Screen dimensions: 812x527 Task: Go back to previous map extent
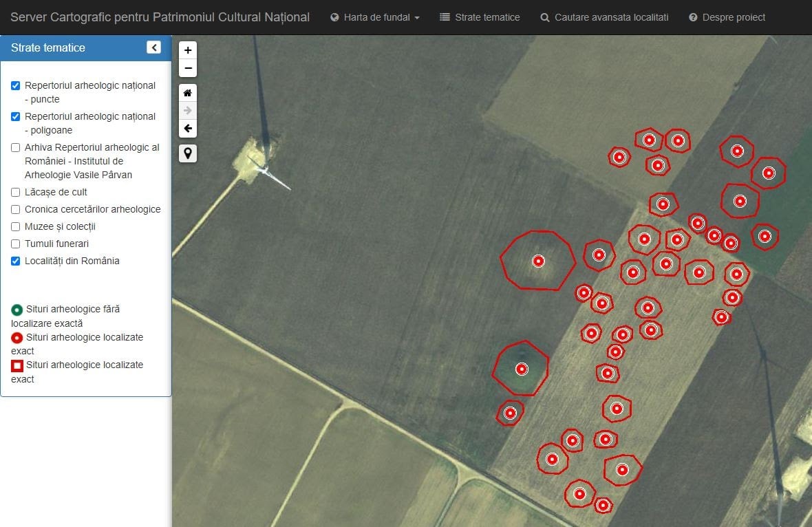tap(188, 128)
